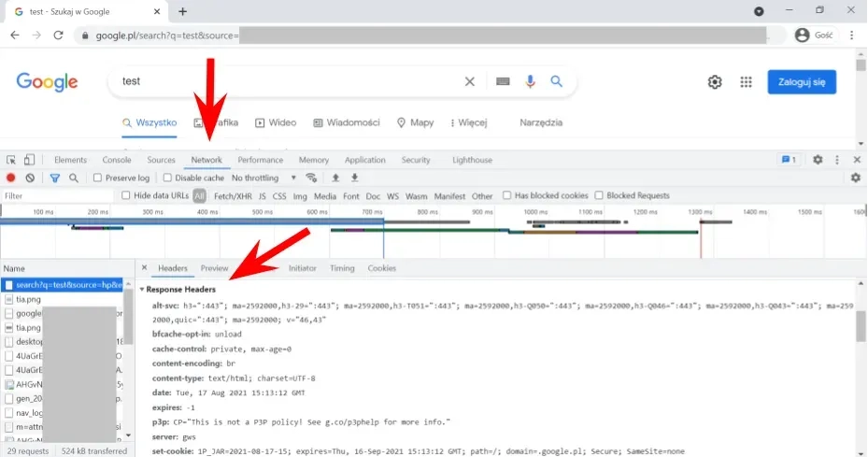The height and width of the screenshot is (457, 868).
Task: Open the issues counter badge
Action: point(789,160)
